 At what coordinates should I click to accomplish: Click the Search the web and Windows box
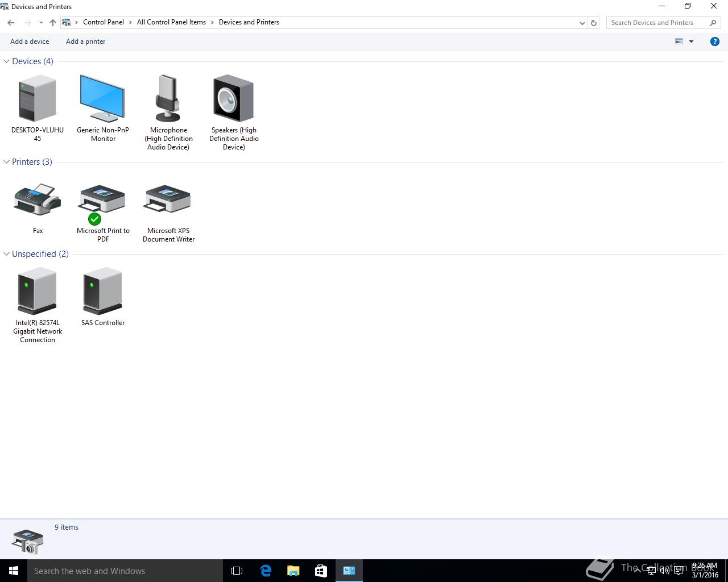click(x=125, y=571)
